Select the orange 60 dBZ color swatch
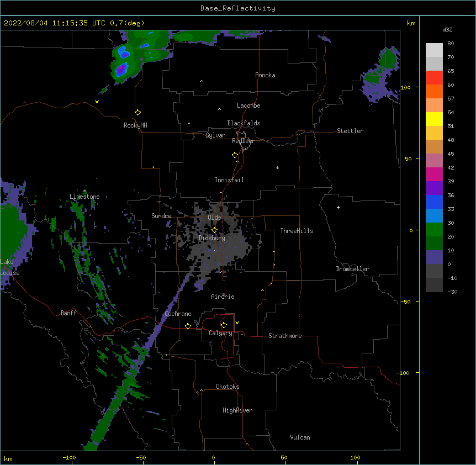Viewport: 476px width, 465px height. point(434,91)
